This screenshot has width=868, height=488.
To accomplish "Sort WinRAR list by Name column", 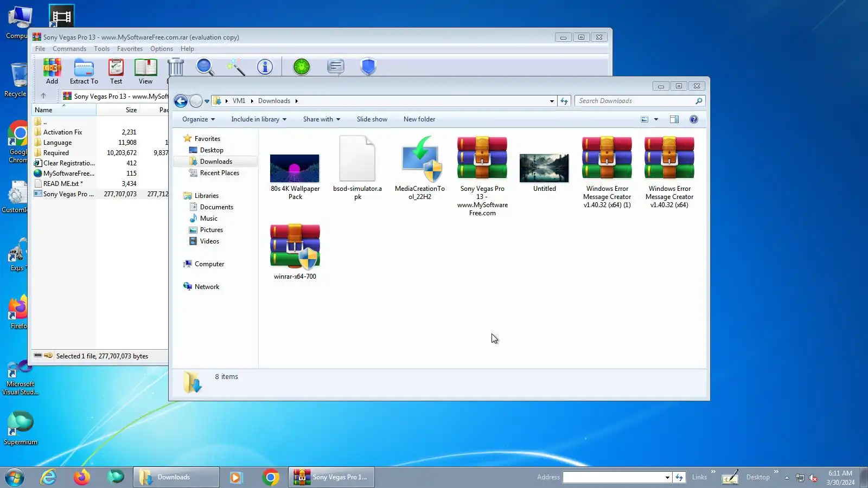I will (64, 110).
